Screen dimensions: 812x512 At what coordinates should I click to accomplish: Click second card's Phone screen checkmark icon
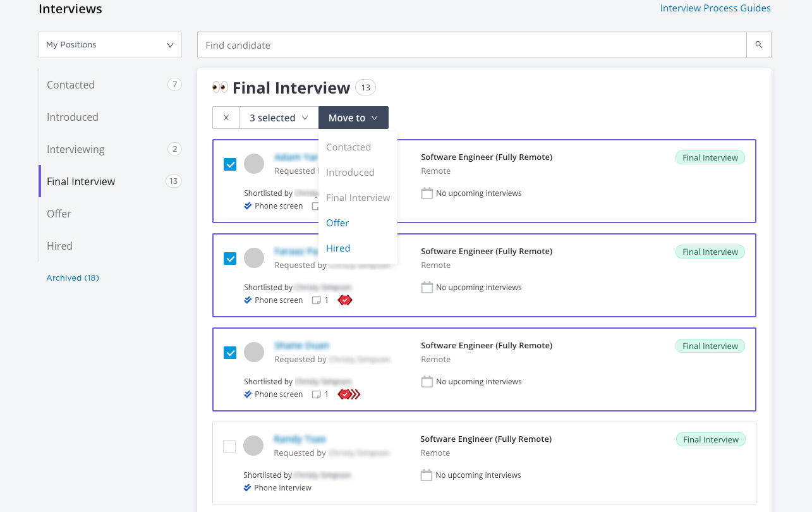(248, 300)
